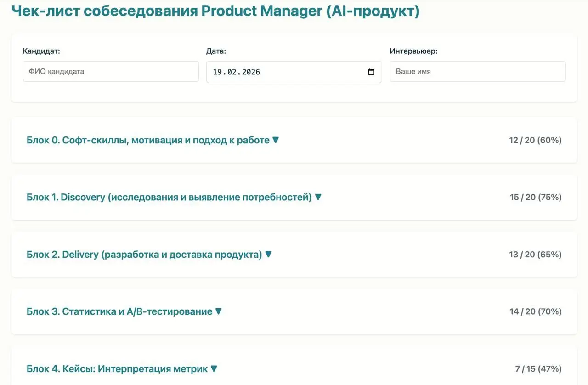Click the score 15 / 20 (75%)

[x=536, y=197]
